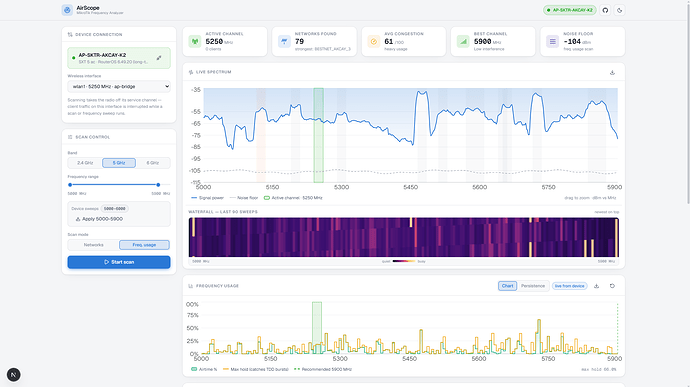Viewport: 690px width, 387px height.
Task: Toggle Noise floor legend entry
Action: click(x=244, y=198)
